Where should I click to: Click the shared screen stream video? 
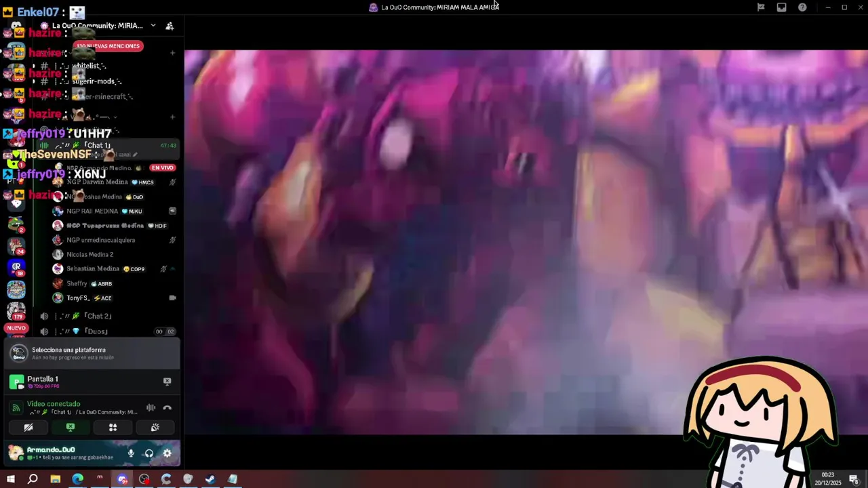[526, 242]
